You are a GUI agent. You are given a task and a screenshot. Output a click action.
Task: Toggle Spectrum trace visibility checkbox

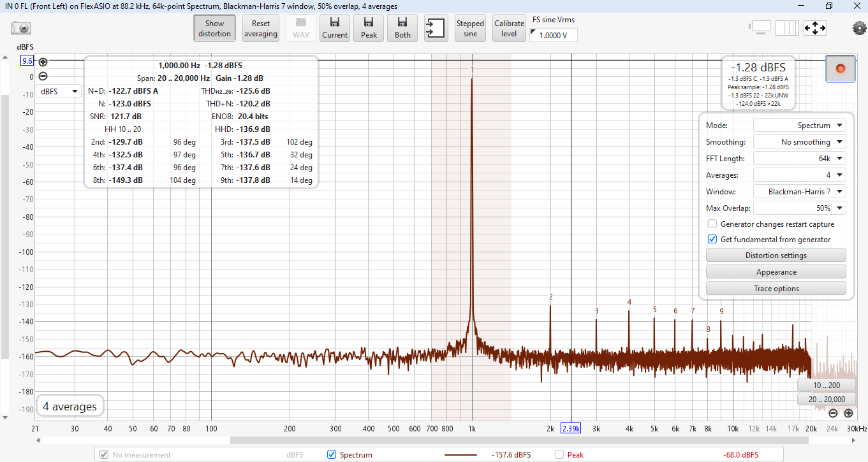pos(331,454)
